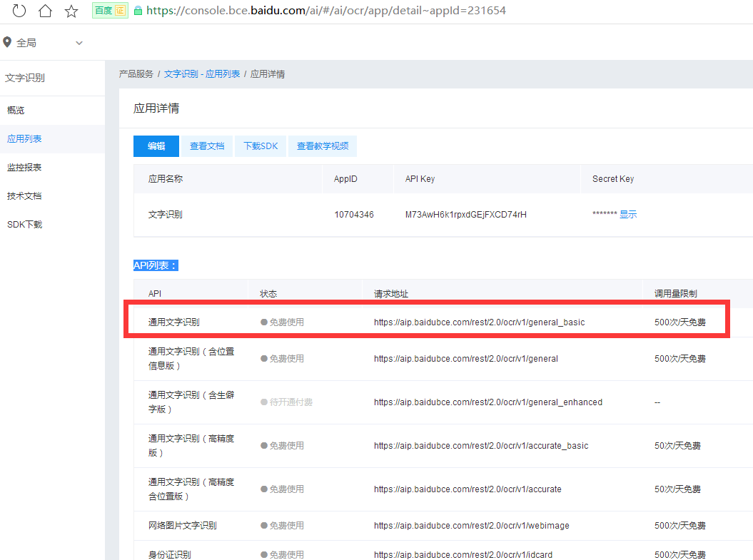This screenshot has width=753, height=560.
Task: Expand the 全局 region dropdown
Action: (x=79, y=43)
